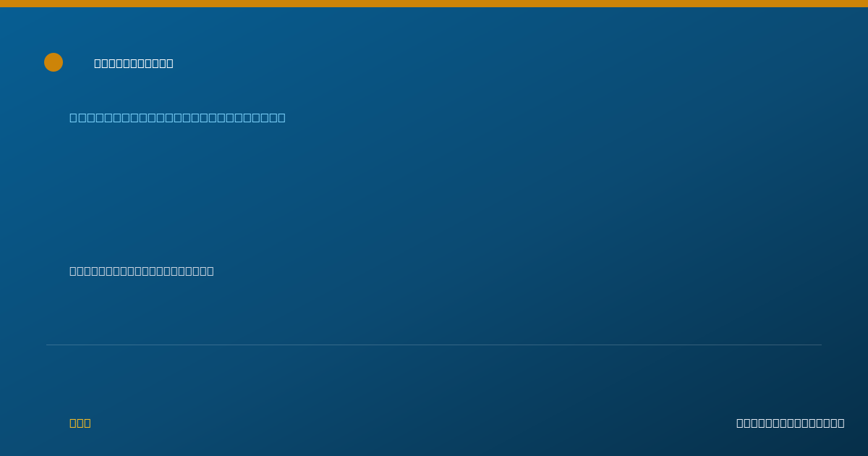868x456 pixels.
Task: Select the white text beside the orange circle
Action: tap(134, 63)
